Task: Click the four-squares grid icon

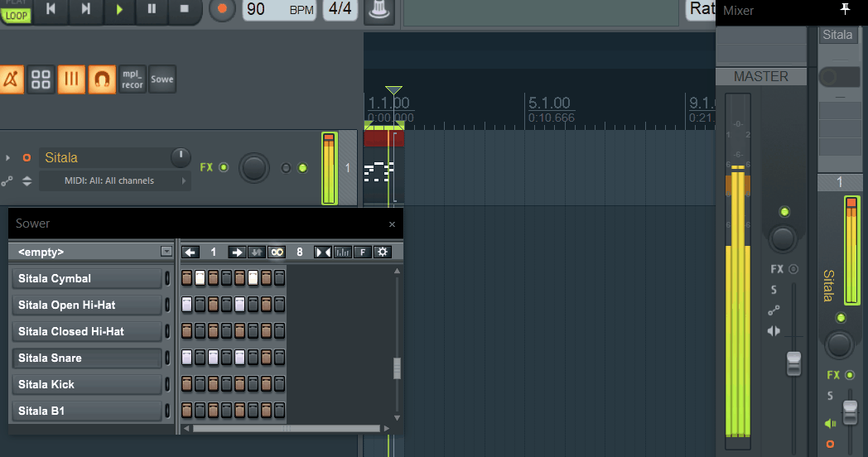Action: (41, 79)
